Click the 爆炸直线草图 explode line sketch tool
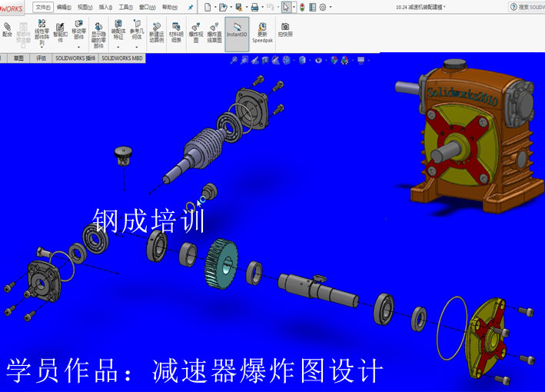The width and height of the screenshot is (545, 392). point(215,32)
